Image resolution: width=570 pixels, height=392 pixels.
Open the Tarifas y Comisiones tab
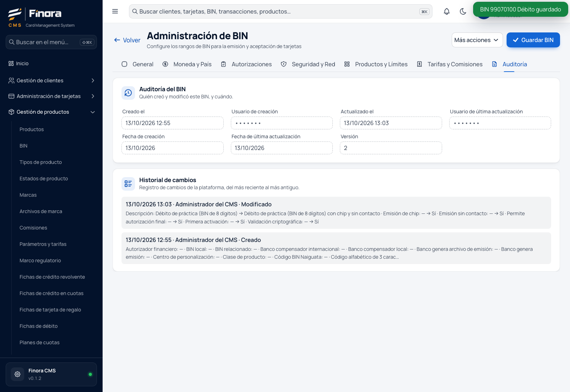point(450,64)
